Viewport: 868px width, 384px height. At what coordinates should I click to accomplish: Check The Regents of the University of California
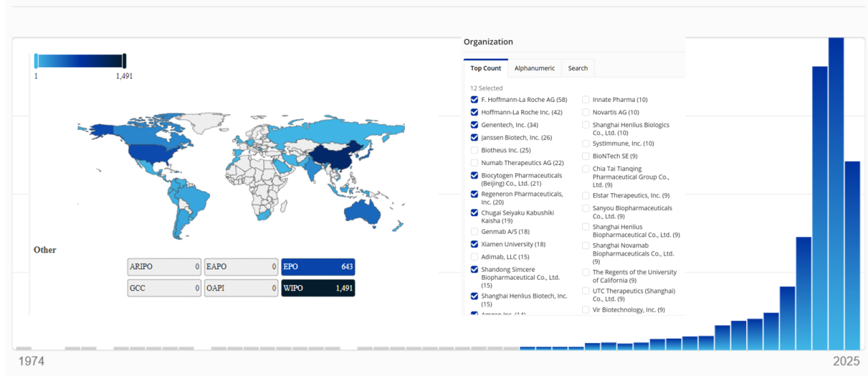point(586,272)
